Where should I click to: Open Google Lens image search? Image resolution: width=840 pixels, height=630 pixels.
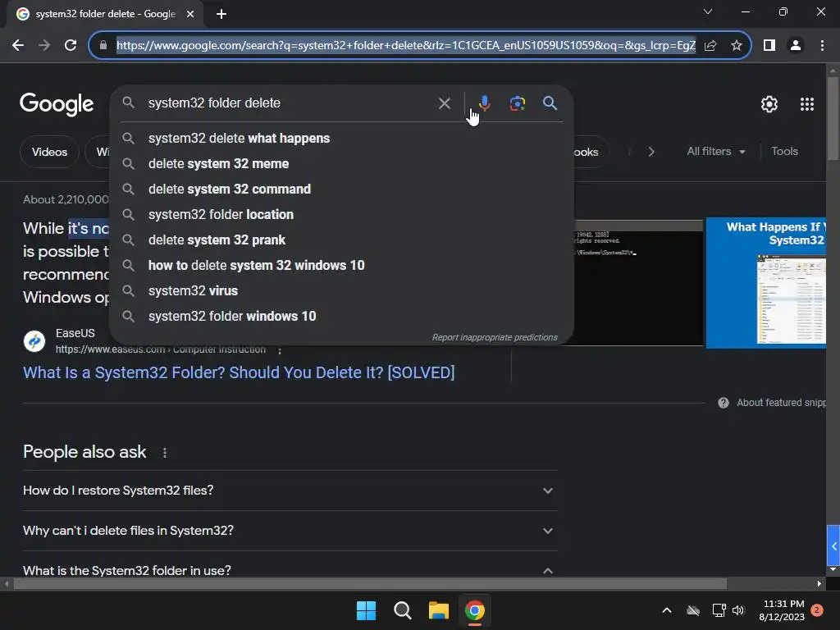coord(517,103)
